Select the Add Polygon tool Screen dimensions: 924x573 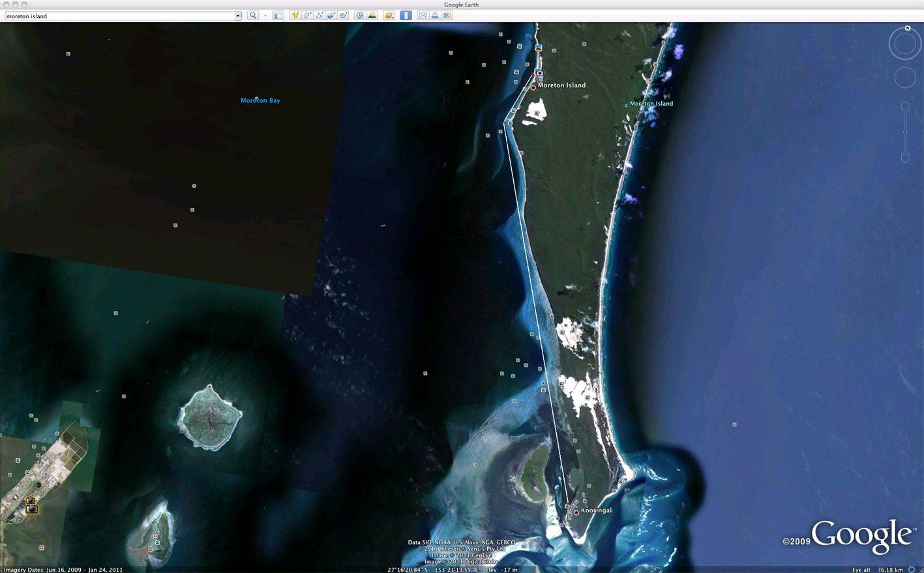click(x=306, y=15)
